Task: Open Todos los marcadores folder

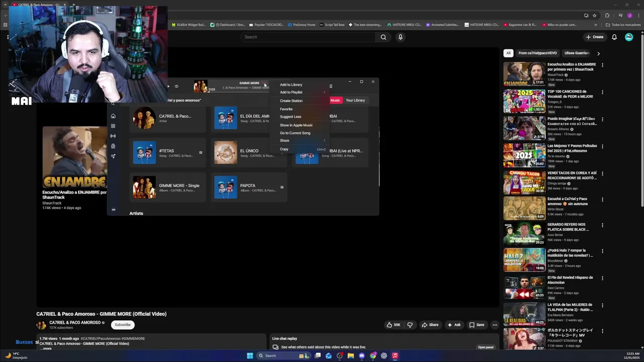Action: click(622, 25)
